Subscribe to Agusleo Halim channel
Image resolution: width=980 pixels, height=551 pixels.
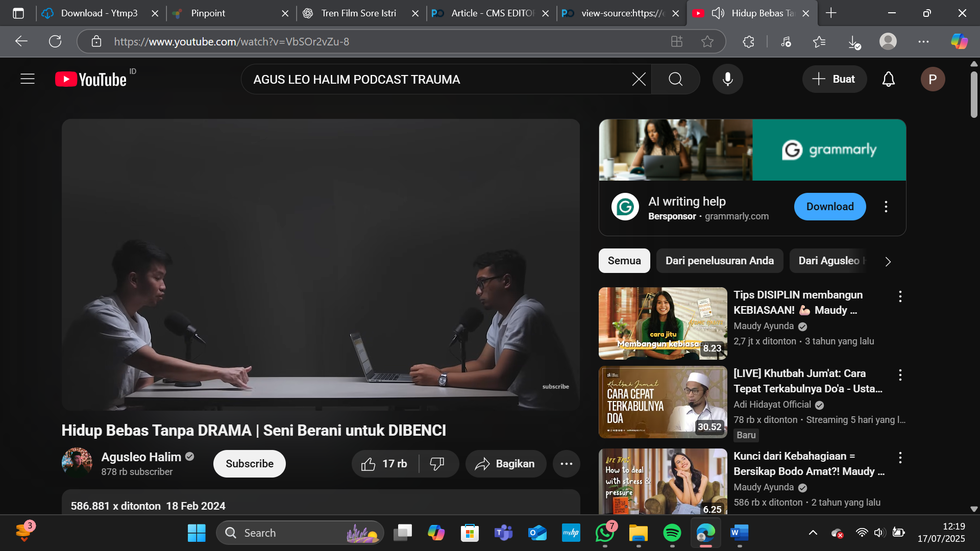tap(249, 463)
